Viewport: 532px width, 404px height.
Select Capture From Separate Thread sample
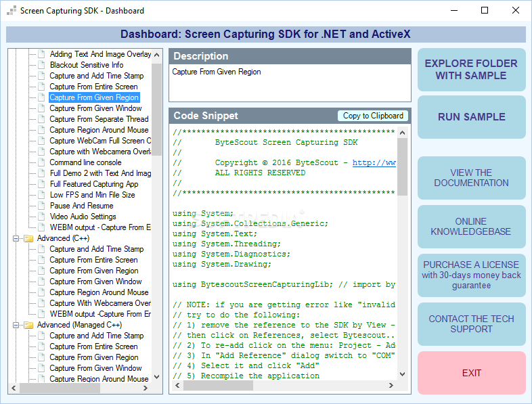[99, 119]
